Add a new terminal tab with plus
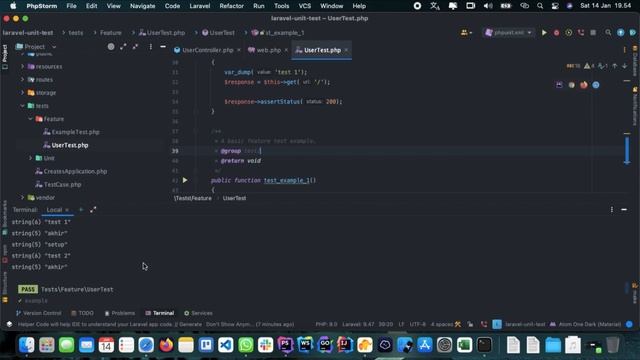 tap(81, 209)
